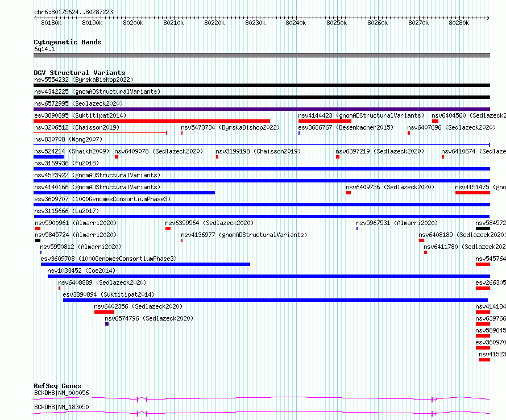Click the red nsv6402356 variant bar
This screenshot has width=506, height=420.
pyautogui.click(x=104, y=312)
